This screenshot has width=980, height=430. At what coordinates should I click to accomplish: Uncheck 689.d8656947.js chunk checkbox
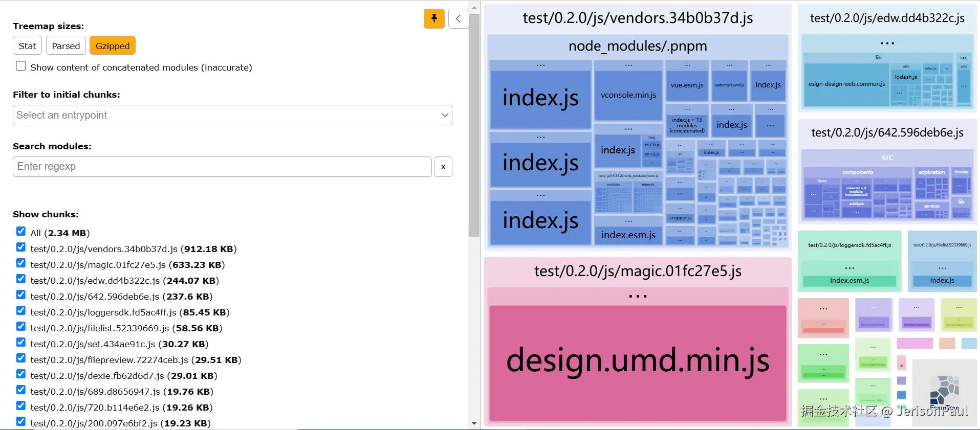tap(21, 390)
